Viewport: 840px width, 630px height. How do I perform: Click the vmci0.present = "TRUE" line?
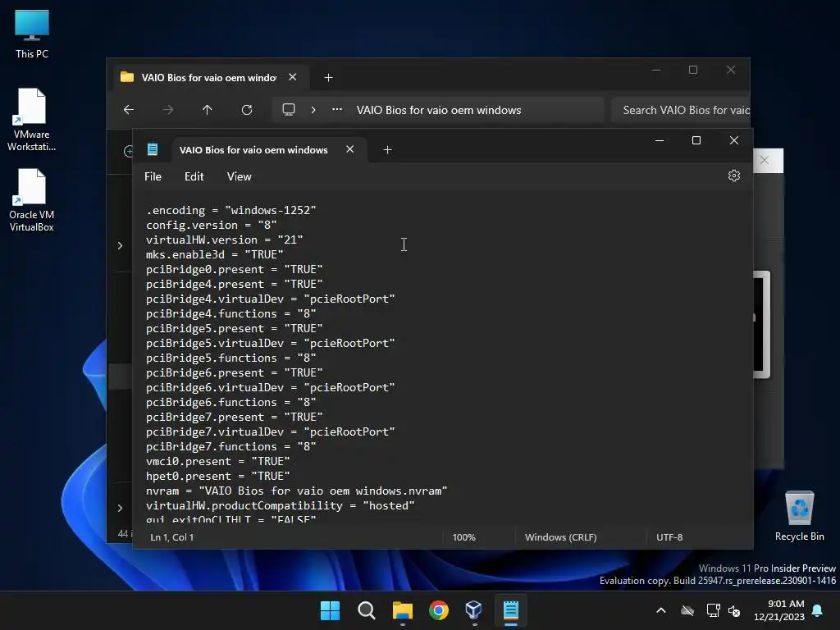pyautogui.click(x=217, y=461)
